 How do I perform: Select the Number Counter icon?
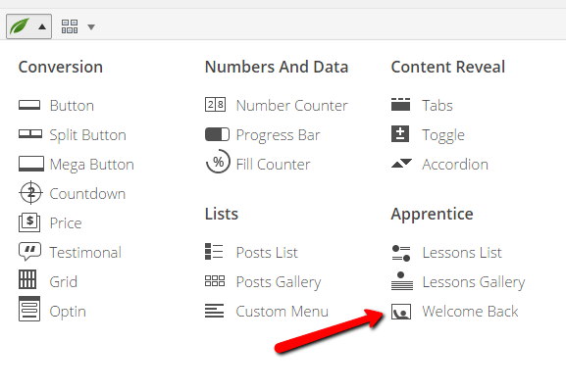tap(215, 105)
